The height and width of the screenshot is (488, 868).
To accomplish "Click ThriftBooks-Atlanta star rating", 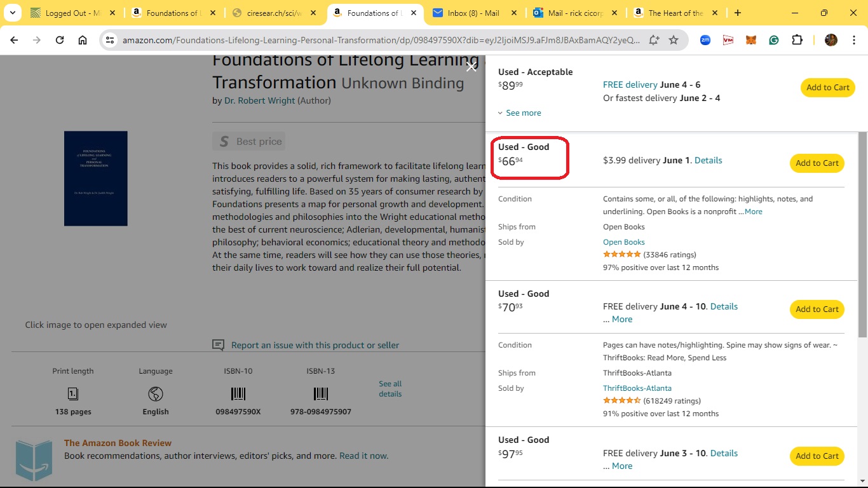I will coord(622,400).
